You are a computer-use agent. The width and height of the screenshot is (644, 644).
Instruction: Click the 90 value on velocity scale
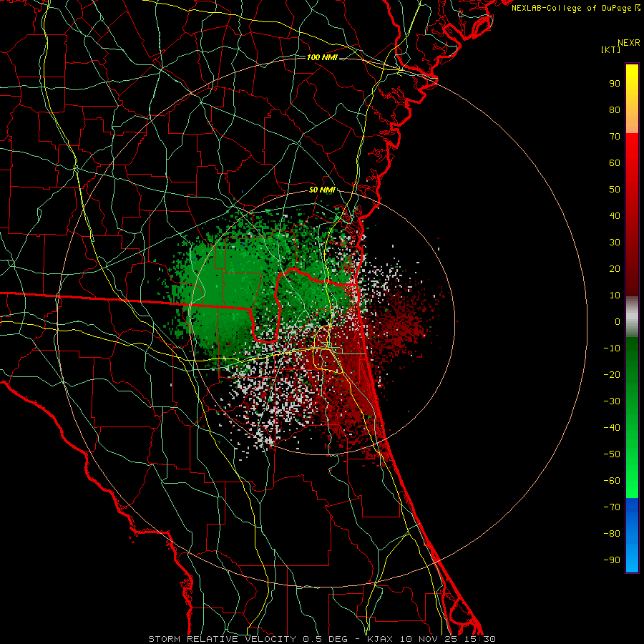(615, 84)
